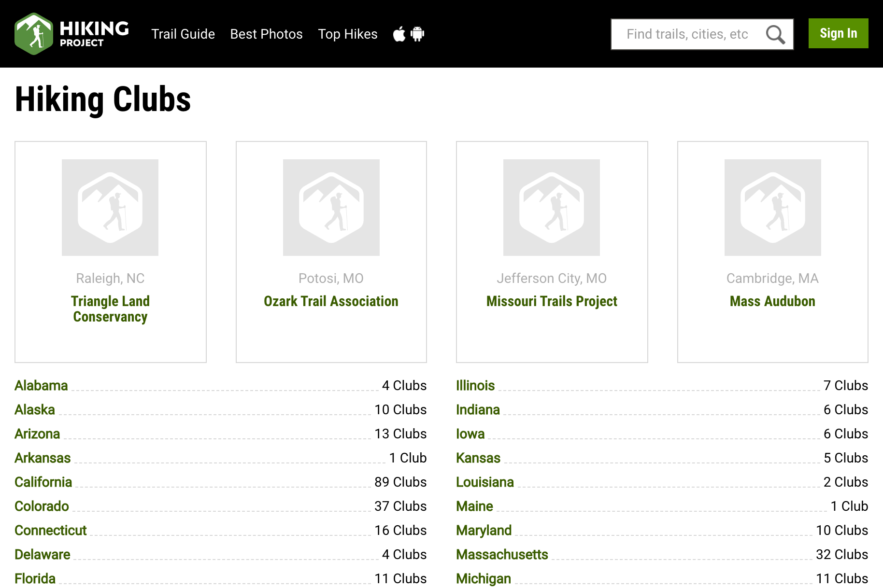The image size is (883, 588).
Task: Open the Connecticut clubs list
Action: 51,531
